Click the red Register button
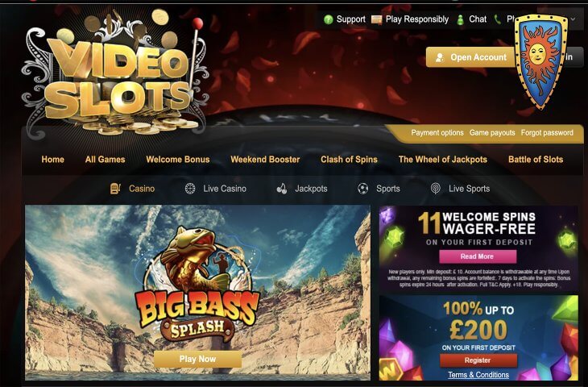This screenshot has height=387, width=588. (478, 360)
